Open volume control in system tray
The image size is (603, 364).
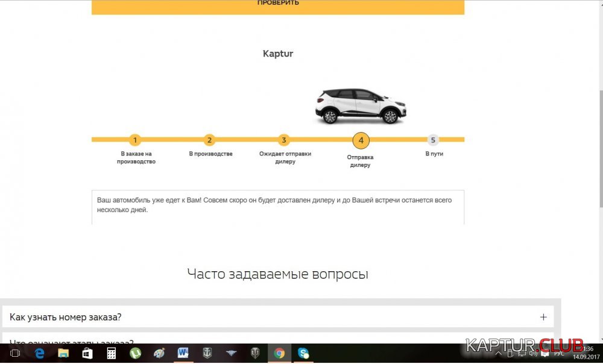coord(533,354)
